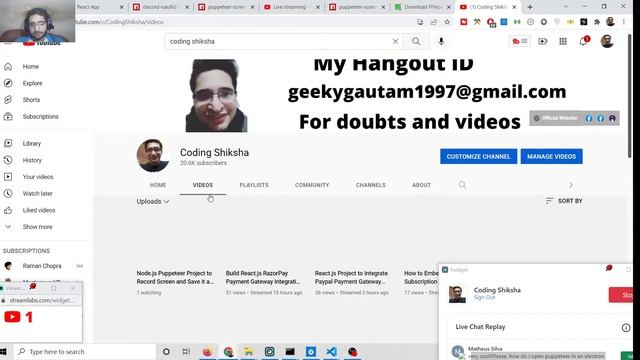Open the Chrome extensions puzzle icon
This screenshot has width=640, height=360.
(x=597, y=22)
